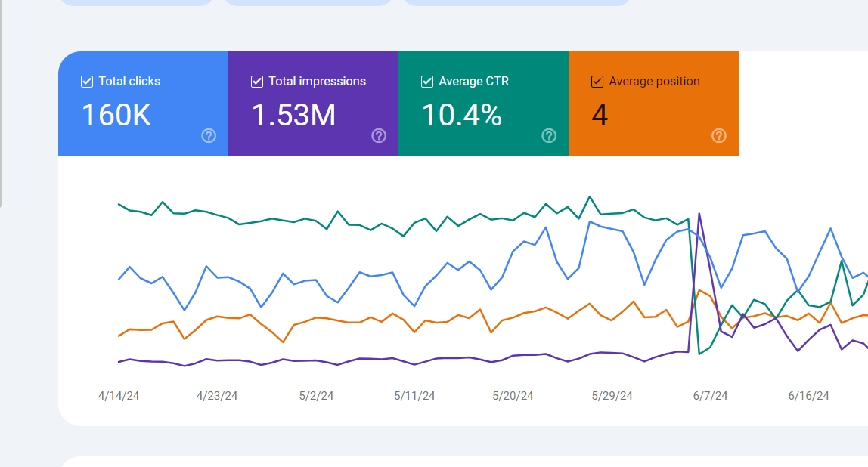This screenshot has width=868, height=467.
Task: Uncheck the Average position checkbox
Action: tap(597, 81)
